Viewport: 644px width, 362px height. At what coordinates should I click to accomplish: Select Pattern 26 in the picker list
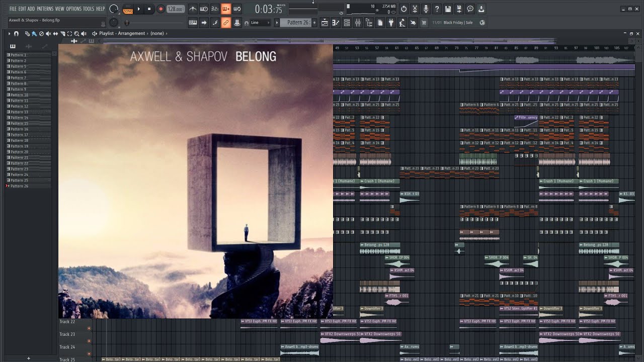coord(28,186)
